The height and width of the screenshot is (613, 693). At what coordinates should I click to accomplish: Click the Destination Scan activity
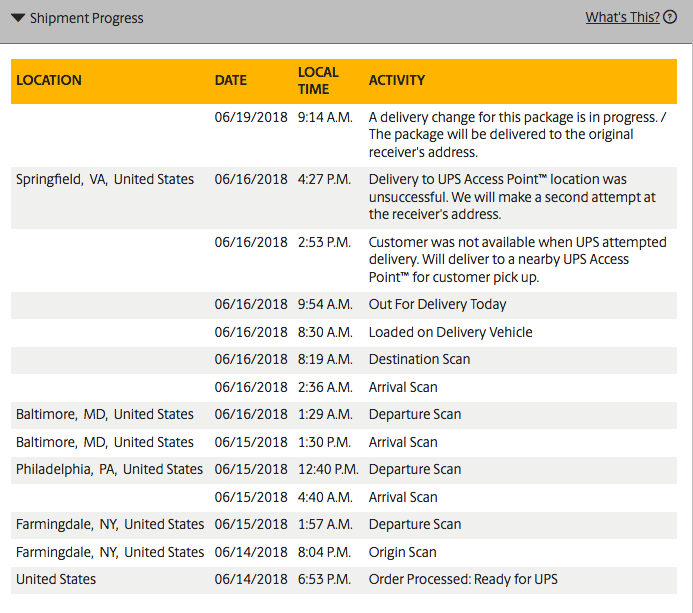click(x=419, y=359)
